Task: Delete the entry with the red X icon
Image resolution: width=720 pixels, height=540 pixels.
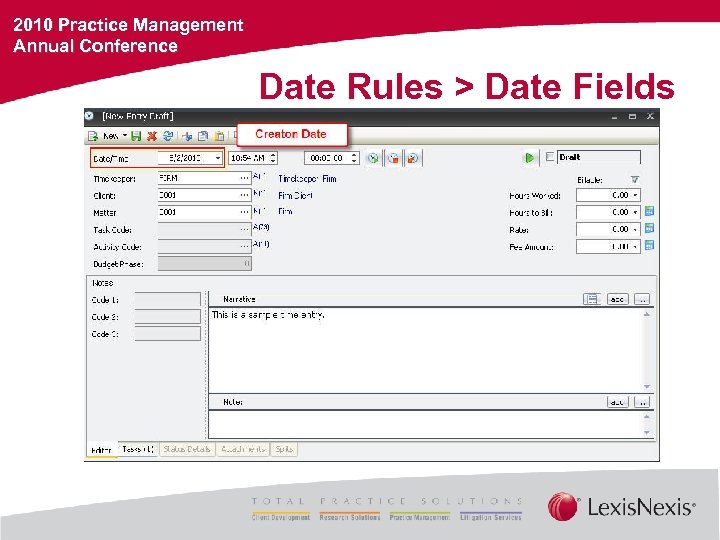Action: [152, 136]
